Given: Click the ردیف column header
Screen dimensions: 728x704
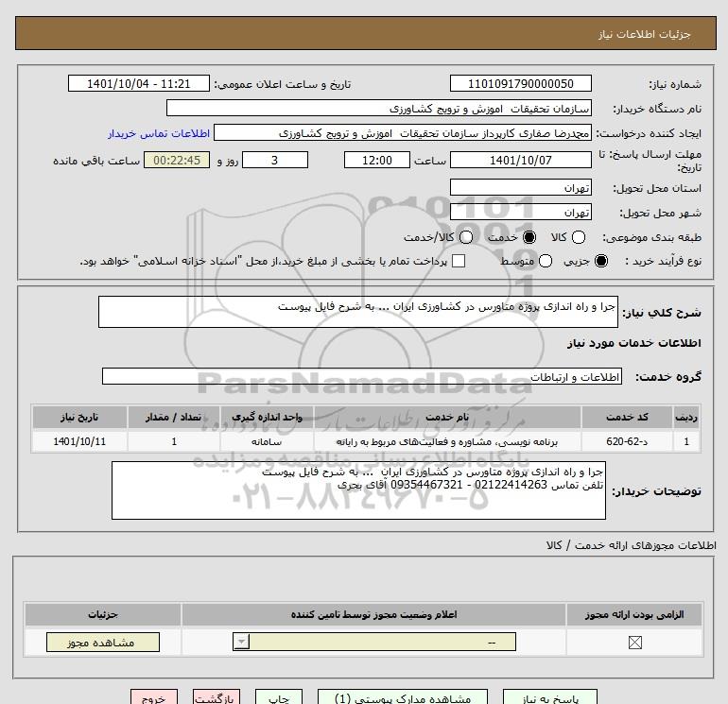Looking at the screenshot, I should click(x=686, y=417).
